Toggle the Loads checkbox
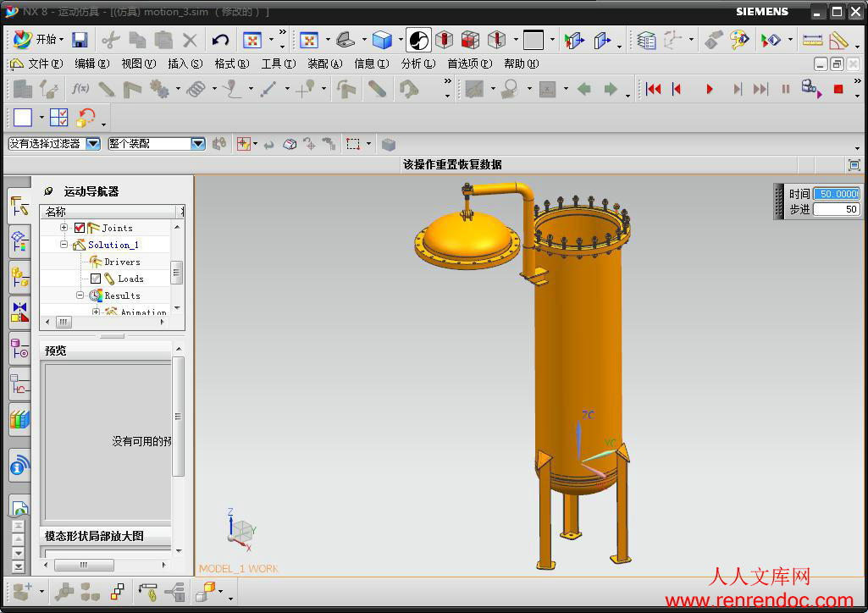 95,279
